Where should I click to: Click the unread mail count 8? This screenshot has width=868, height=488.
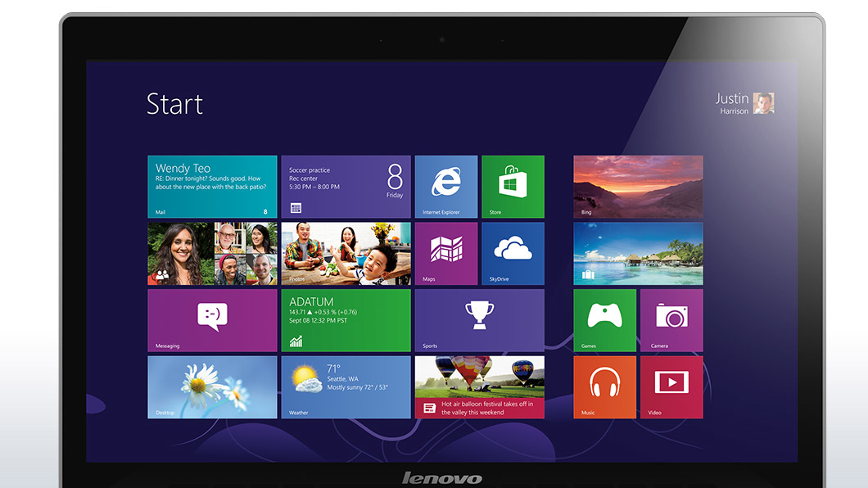coord(265,212)
